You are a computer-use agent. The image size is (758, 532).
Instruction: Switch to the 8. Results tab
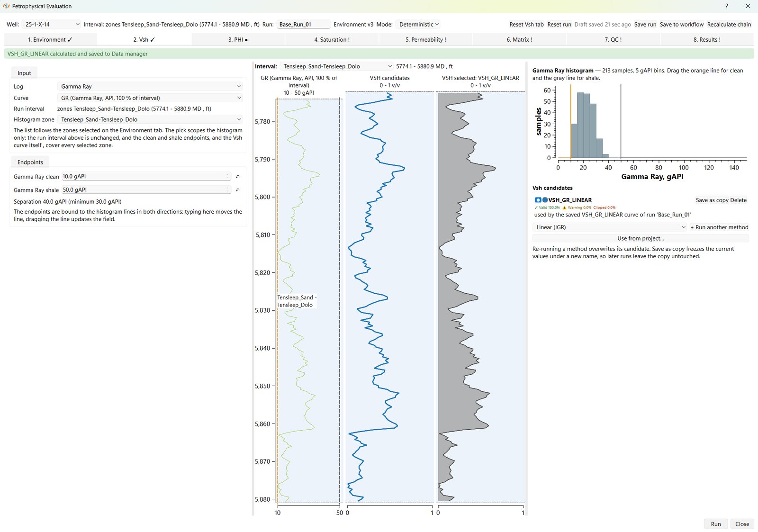click(707, 40)
